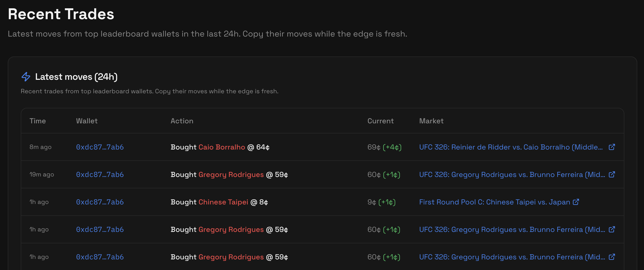Viewport: 644px width, 270px height.
Task: Click the 69¢ (+4¢) current price
Action: click(384, 147)
